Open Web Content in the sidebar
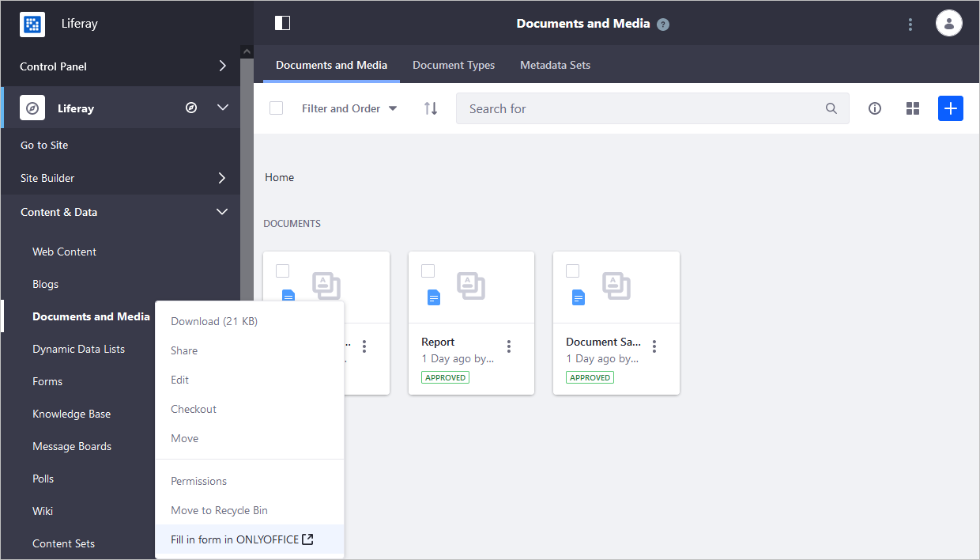 point(64,252)
